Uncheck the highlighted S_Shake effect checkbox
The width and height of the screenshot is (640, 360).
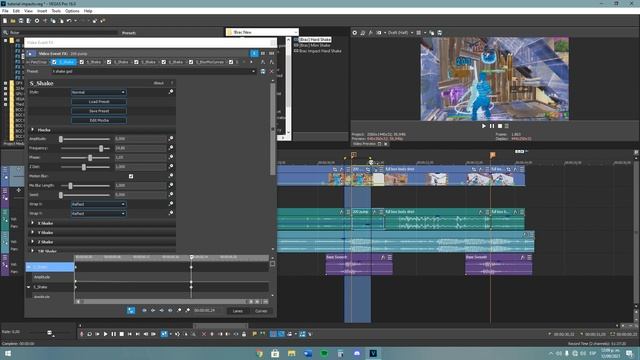[54, 62]
